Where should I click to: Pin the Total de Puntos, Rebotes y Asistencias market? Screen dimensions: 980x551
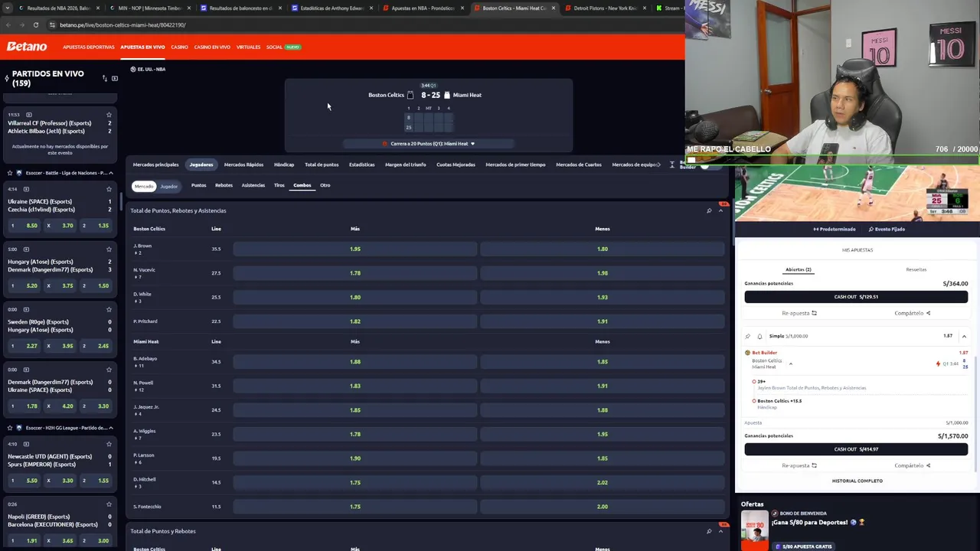[x=709, y=210]
